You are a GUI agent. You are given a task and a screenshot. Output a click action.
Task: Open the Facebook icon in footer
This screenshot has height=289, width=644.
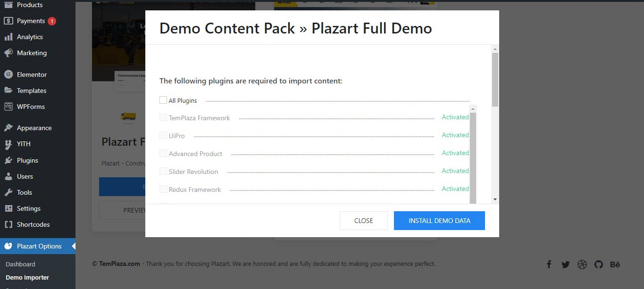coord(549,264)
